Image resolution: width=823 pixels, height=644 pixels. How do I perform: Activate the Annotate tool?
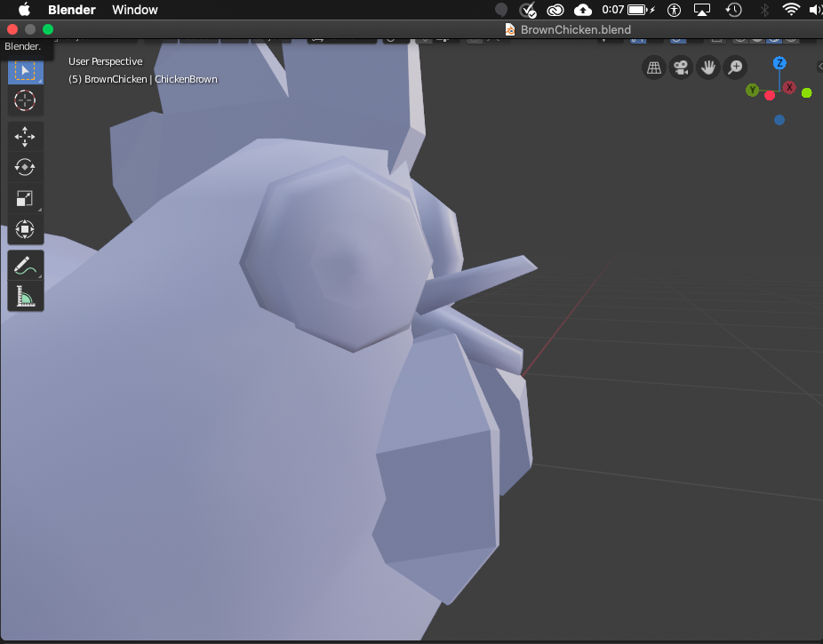pos(25,265)
